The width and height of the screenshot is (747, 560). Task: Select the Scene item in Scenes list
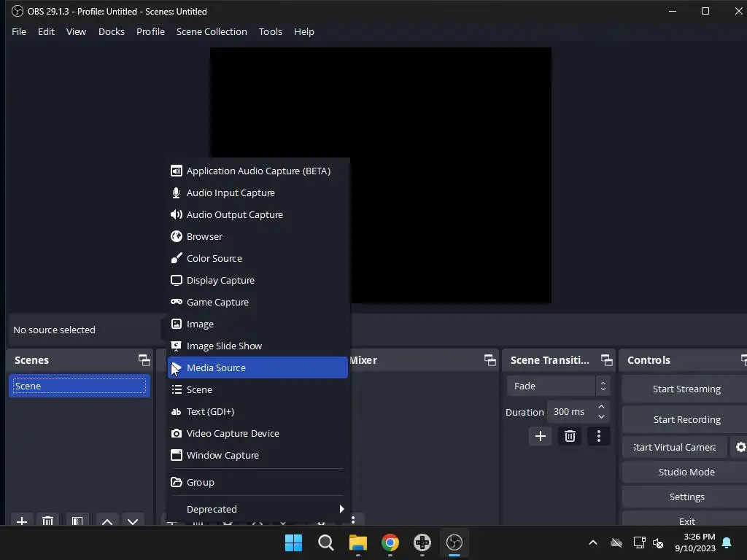(x=80, y=386)
